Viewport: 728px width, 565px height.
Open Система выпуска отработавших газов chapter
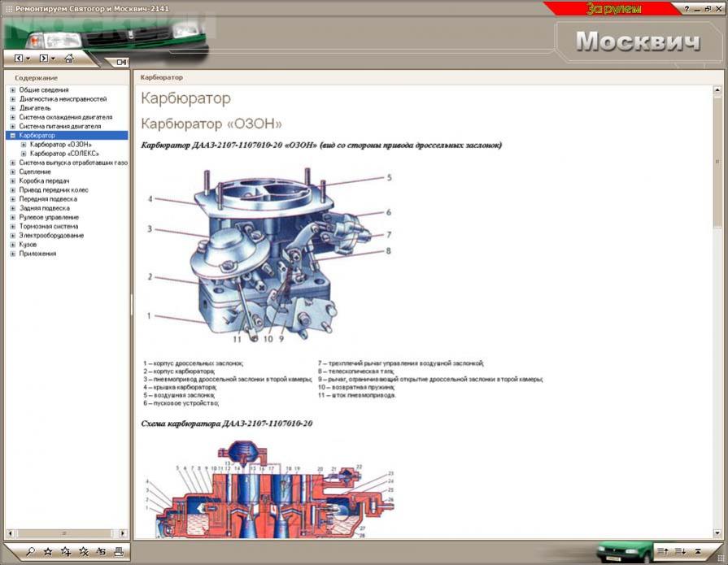click(x=73, y=163)
